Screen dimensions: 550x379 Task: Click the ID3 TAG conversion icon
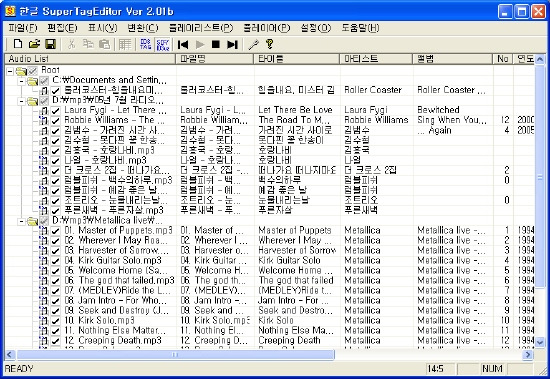146,44
